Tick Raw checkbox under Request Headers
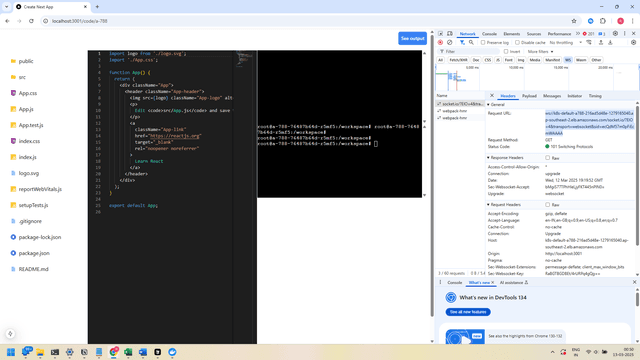This screenshot has width=640, height=360. point(548,204)
